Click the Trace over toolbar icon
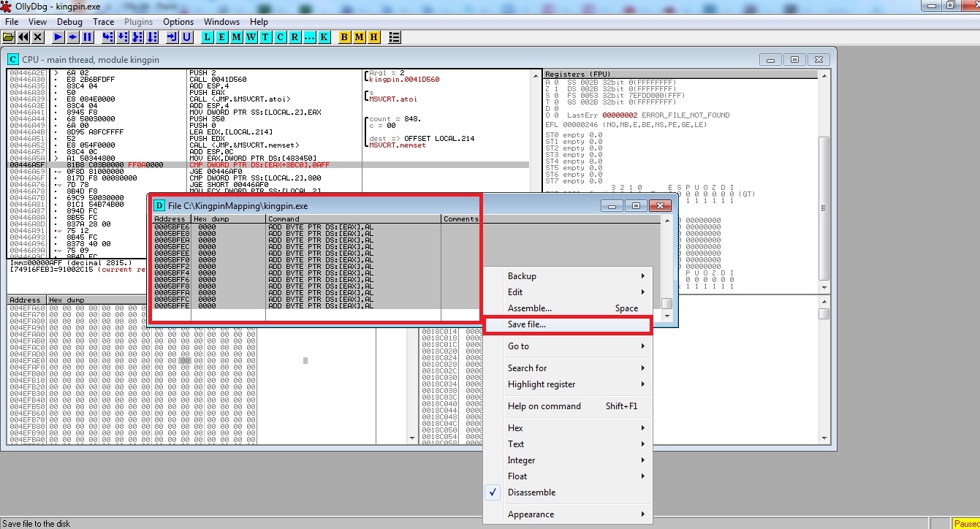This screenshot has height=529, width=980. [x=152, y=37]
